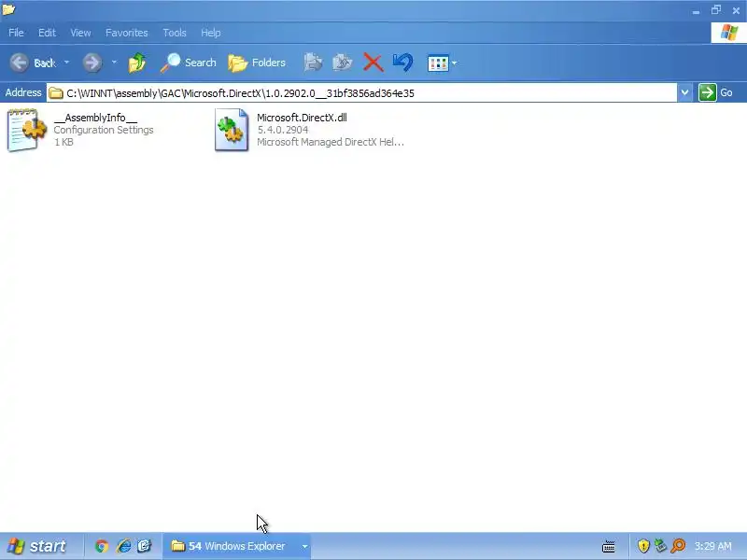Click the Views toolbar icon

[x=438, y=63]
